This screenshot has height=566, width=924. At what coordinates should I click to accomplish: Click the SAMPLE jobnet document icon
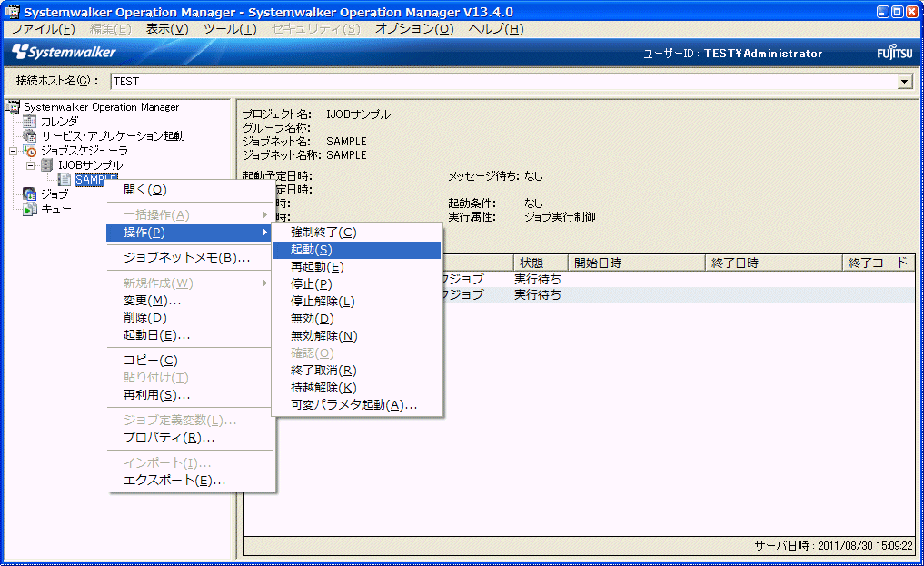65,180
